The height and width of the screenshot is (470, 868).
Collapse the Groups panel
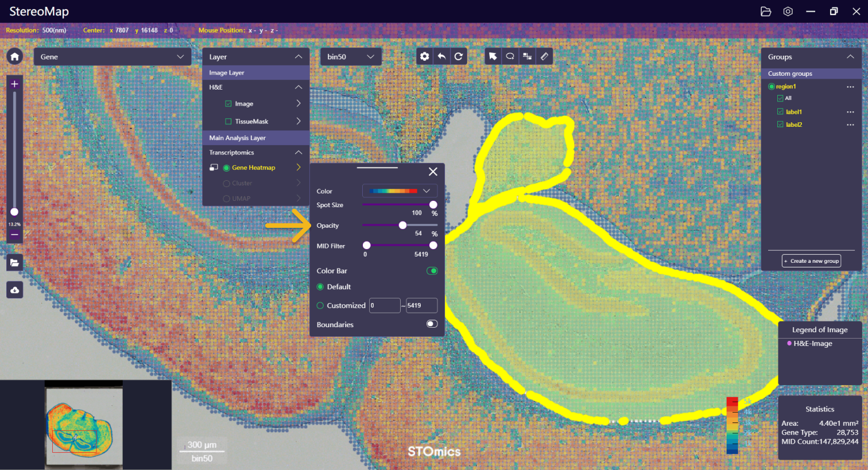850,57
